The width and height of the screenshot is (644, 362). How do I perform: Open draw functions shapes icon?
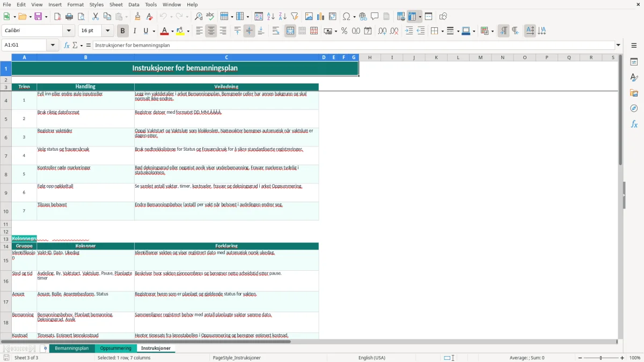(443, 17)
